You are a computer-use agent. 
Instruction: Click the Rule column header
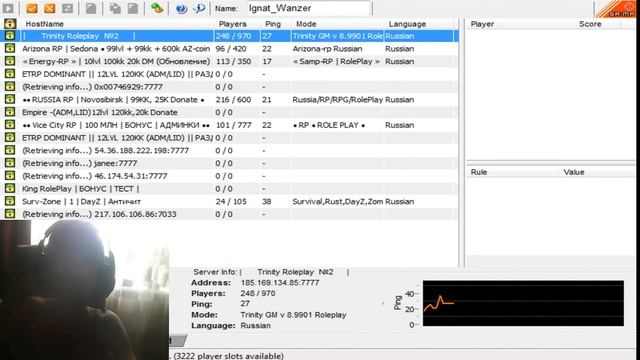[x=479, y=172]
